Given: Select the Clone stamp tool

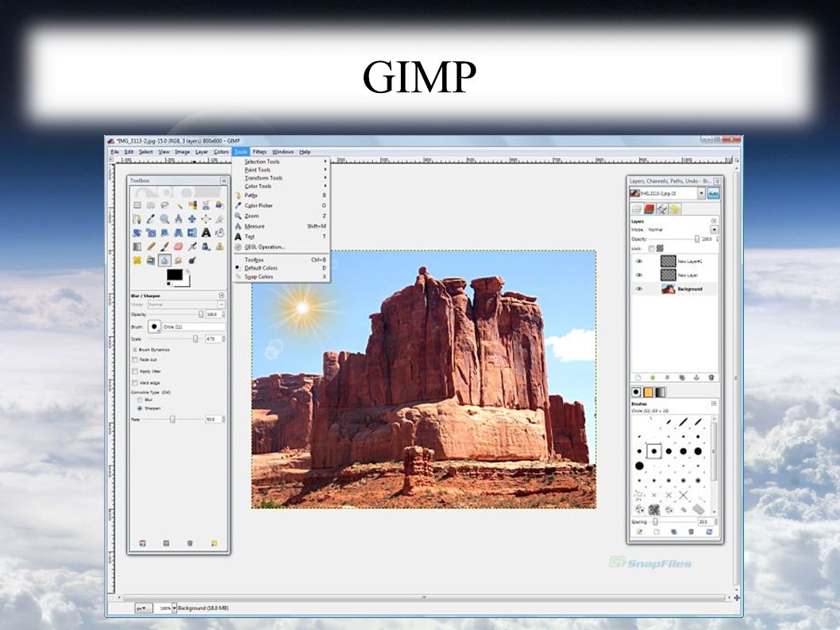Looking at the screenshot, I should pyautogui.click(x=220, y=246).
